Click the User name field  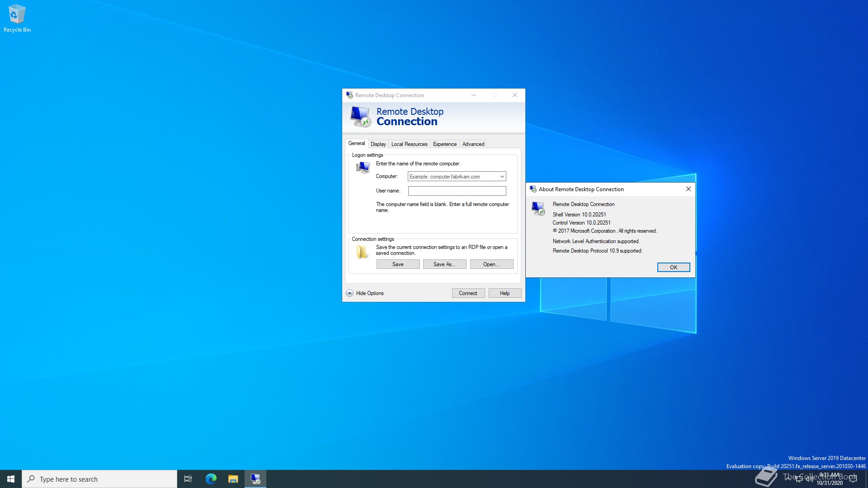(457, 191)
